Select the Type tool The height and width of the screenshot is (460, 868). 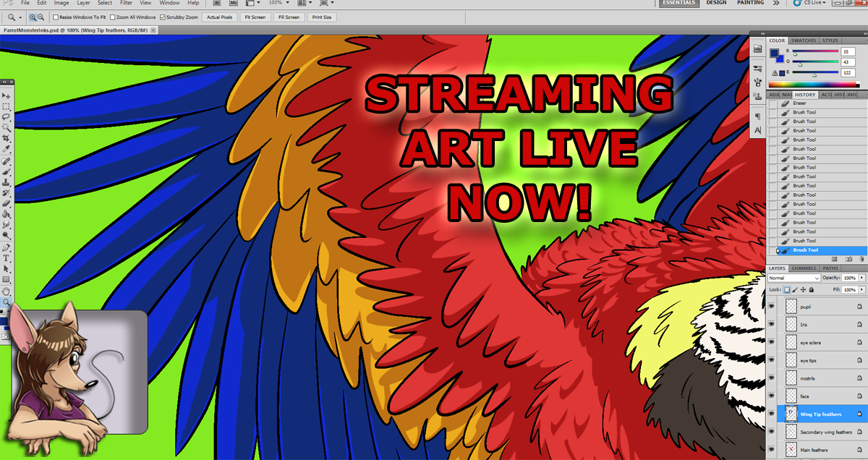7,258
